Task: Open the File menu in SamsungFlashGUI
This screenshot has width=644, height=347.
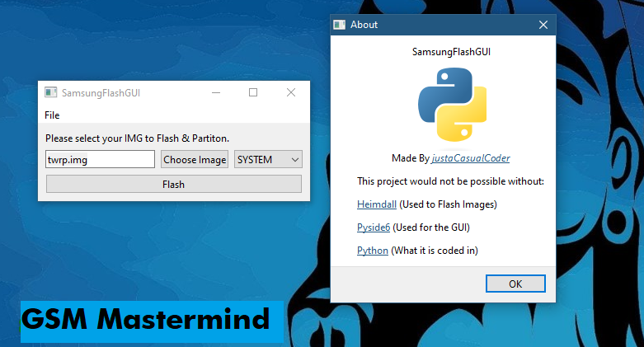Action: click(x=52, y=115)
